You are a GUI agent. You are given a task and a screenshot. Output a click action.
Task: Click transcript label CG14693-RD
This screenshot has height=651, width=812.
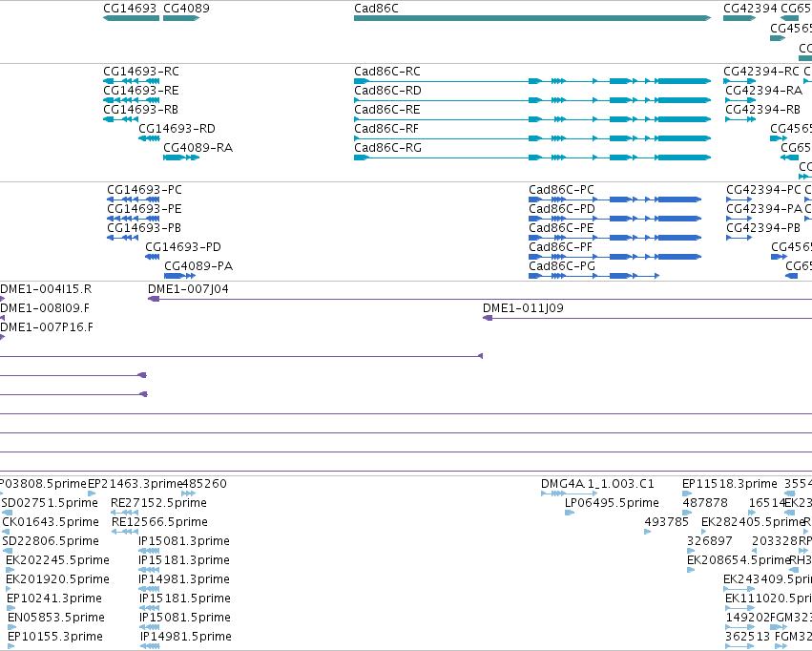pyautogui.click(x=177, y=129)
